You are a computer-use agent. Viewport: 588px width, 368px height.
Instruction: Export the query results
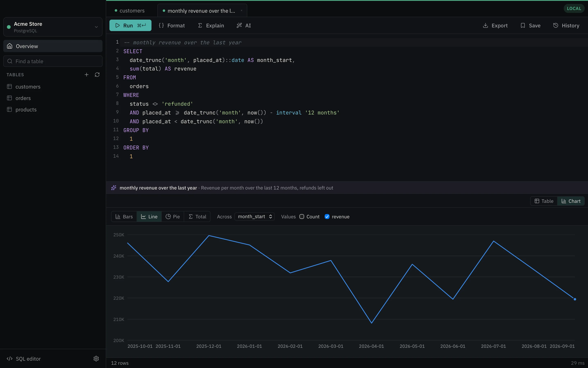[495, 25]
